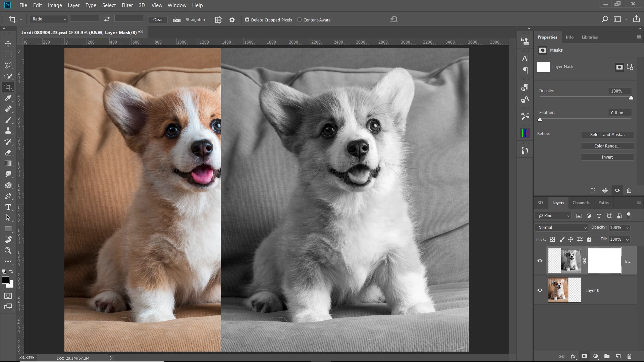Select the Eraser tool
Image resolution: width=644 pixels, height=362 pixels.
[x=8, y=153]
